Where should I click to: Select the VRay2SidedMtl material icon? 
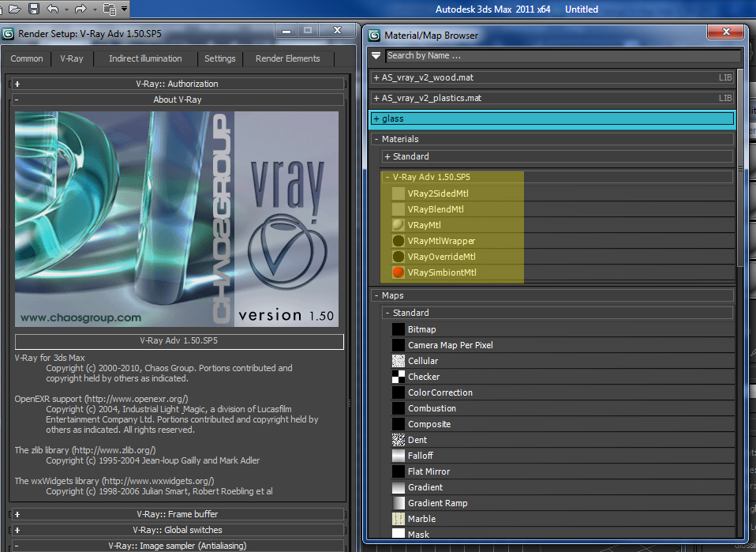click(x=399, y=193)
